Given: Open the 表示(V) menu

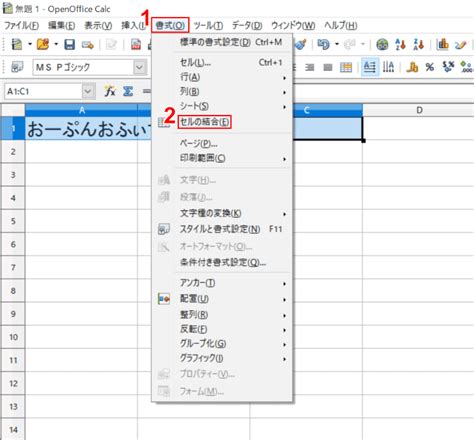Looking at the screenshot, I should (x=98, y=26).
